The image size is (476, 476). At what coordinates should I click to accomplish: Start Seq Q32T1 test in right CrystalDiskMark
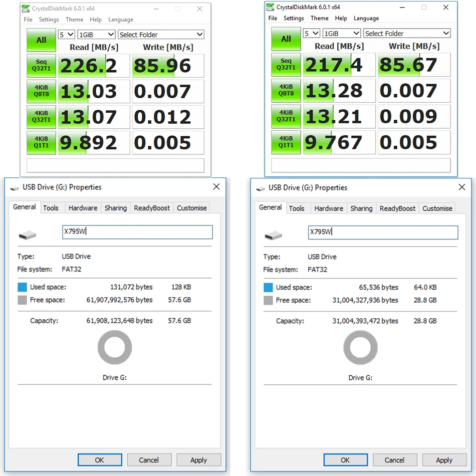(x=286, y=64)
